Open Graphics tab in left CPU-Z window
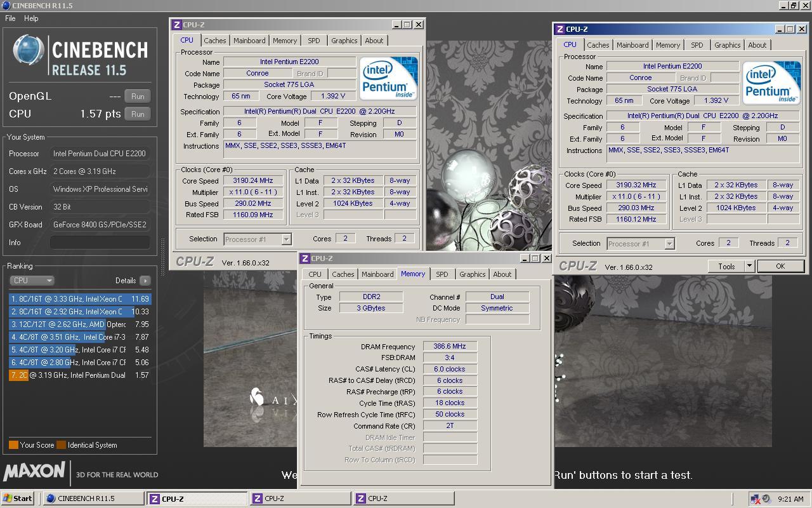Screen dimensions: 812x508 344,41
